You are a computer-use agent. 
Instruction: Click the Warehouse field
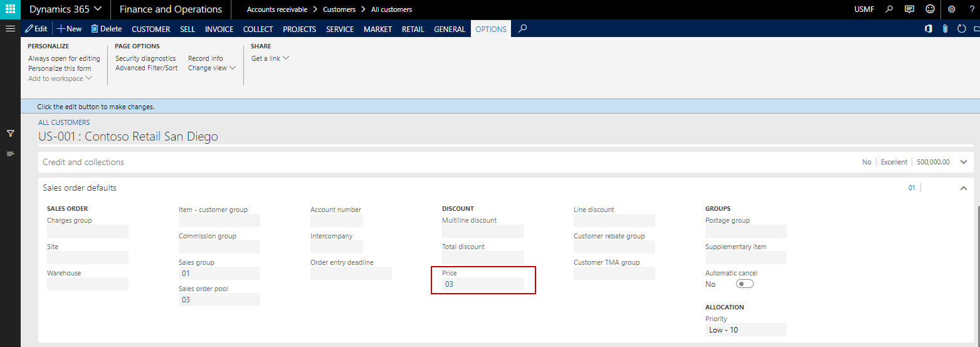point(88,284)
